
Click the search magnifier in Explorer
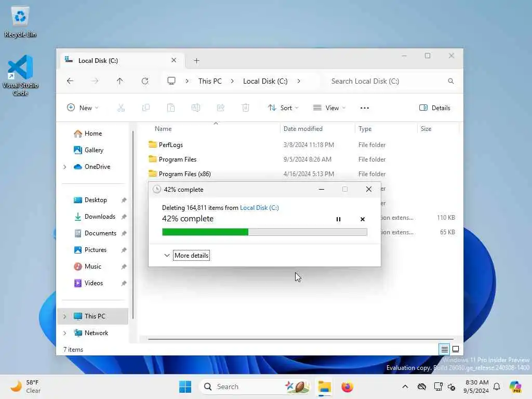coord(451,81)
